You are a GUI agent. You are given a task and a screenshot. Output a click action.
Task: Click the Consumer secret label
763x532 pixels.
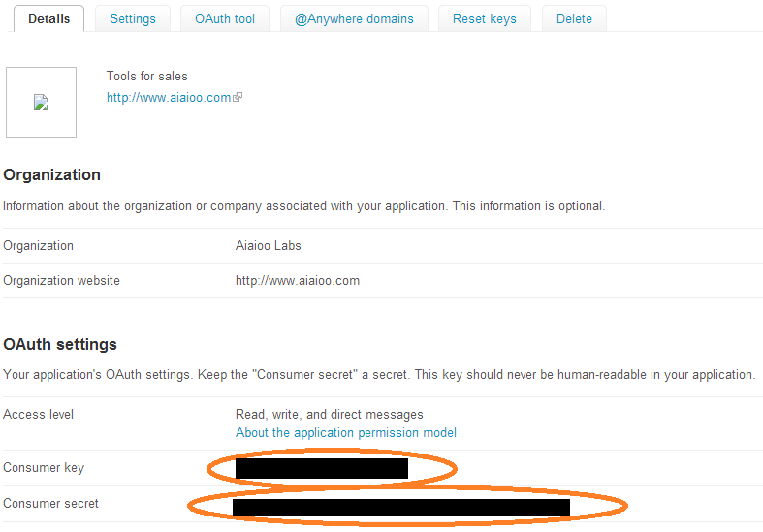50,503
